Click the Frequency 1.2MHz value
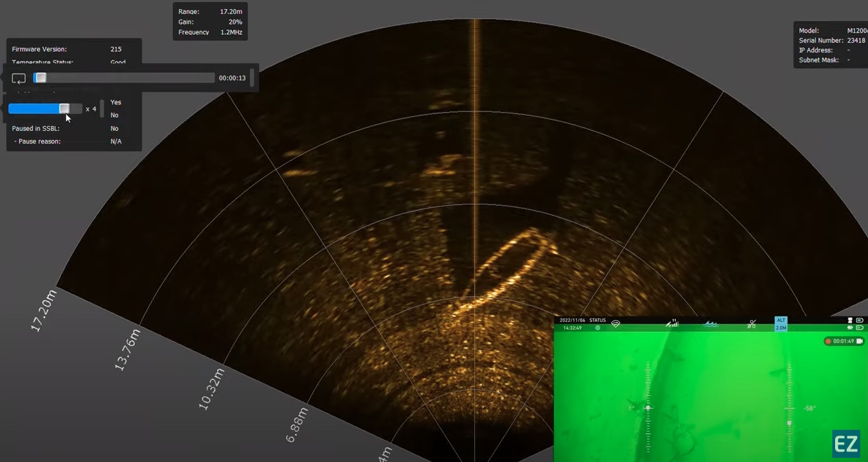868x462 pixels. pyautogui.click(x=231, y=32)
